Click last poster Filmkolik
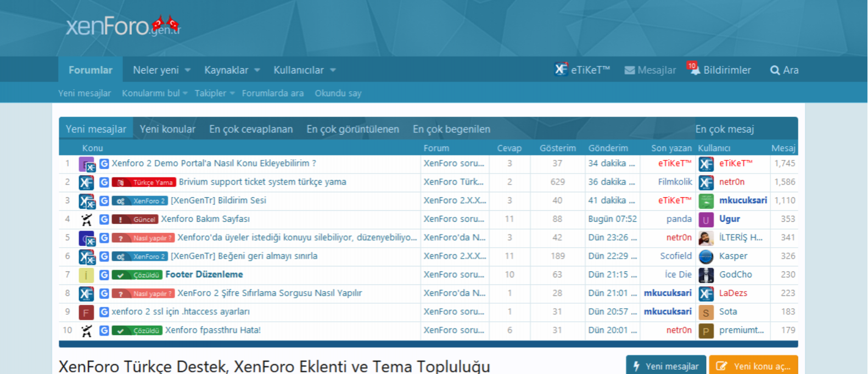Viewport: 868px width, 374px height. [x=675, y=182]
